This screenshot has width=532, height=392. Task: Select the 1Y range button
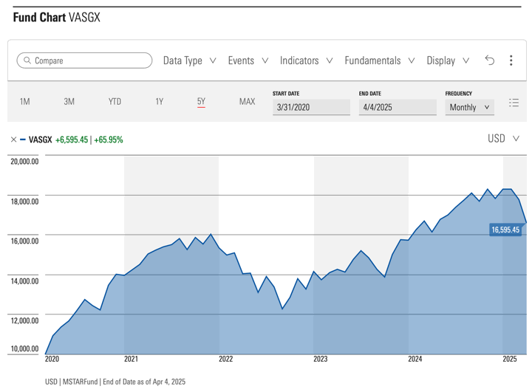[x=159, y=102]
